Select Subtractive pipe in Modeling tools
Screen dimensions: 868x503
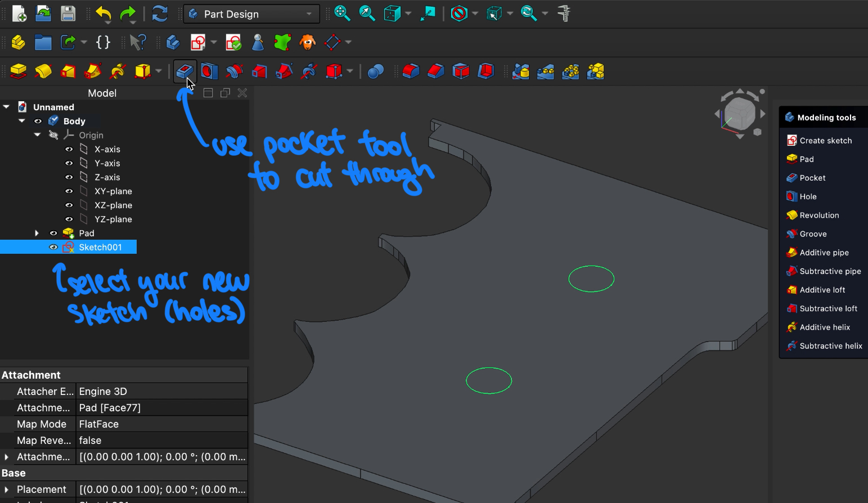830,271
